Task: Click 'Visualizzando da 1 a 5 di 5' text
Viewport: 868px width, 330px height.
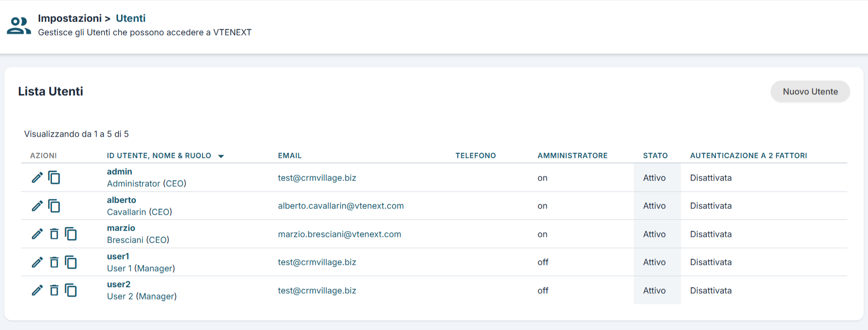Action: [x=77, y=134]
